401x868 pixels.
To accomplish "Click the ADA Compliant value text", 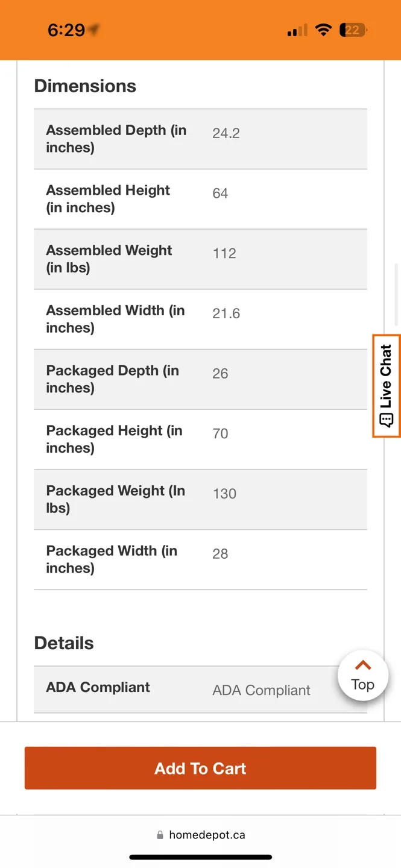I will click(261, 690).
